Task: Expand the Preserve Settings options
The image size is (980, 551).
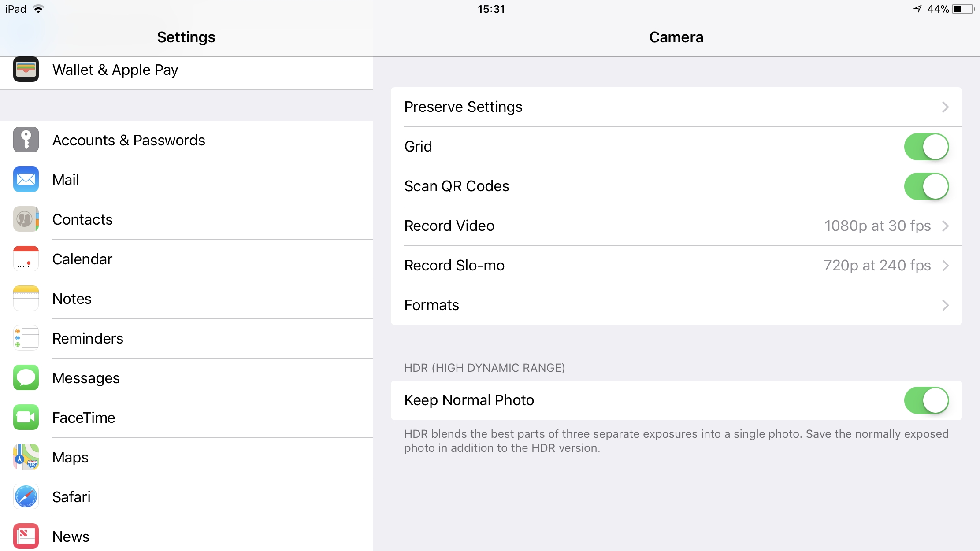Action: click(676, 106)
